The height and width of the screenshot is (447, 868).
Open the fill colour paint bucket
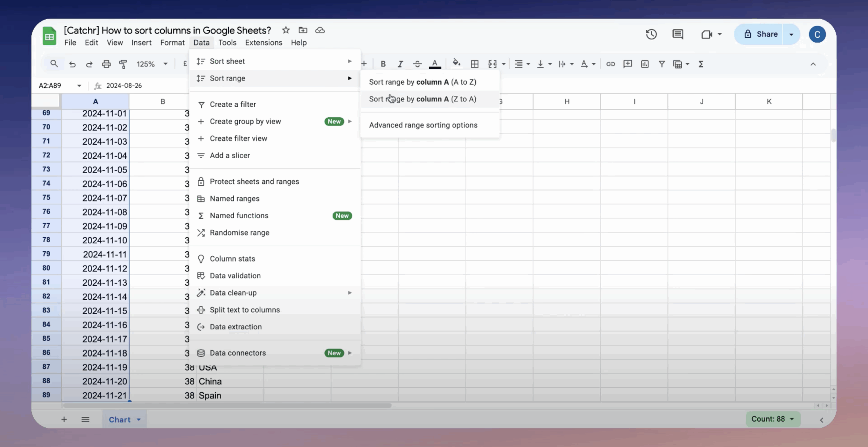pos(456,63)
